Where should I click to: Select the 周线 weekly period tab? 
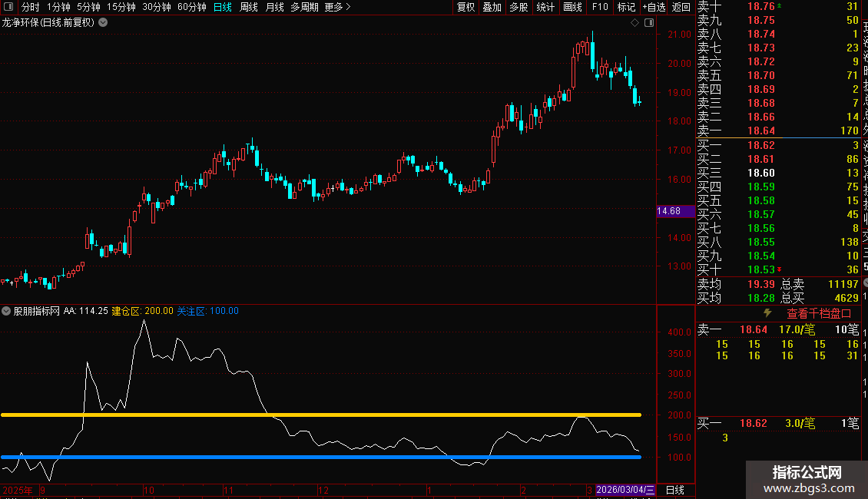pos(249,7)
